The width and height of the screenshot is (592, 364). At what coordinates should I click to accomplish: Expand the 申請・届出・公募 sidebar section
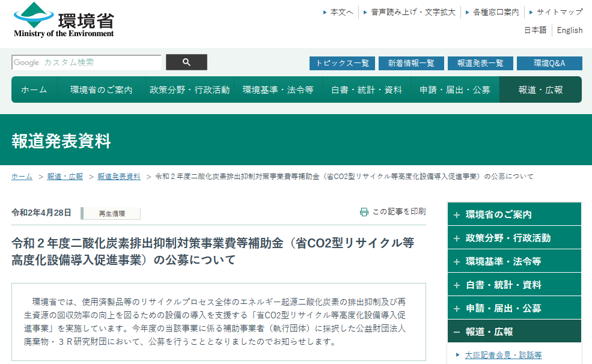tap(457, 308)
